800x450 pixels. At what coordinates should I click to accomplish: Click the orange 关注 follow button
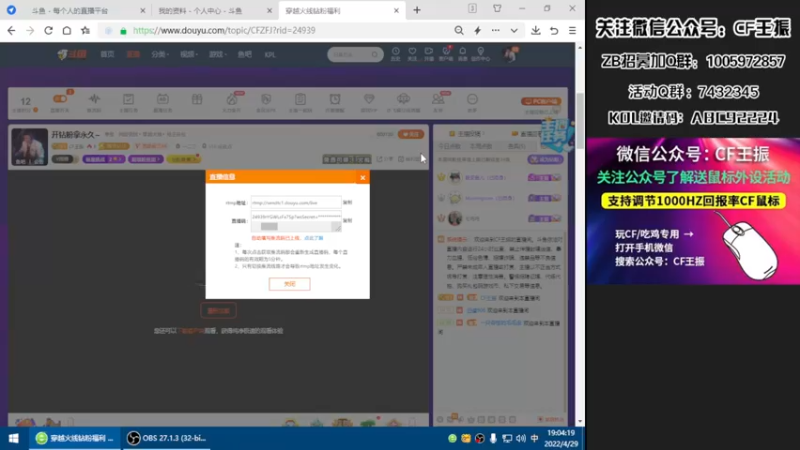(411, 134)
